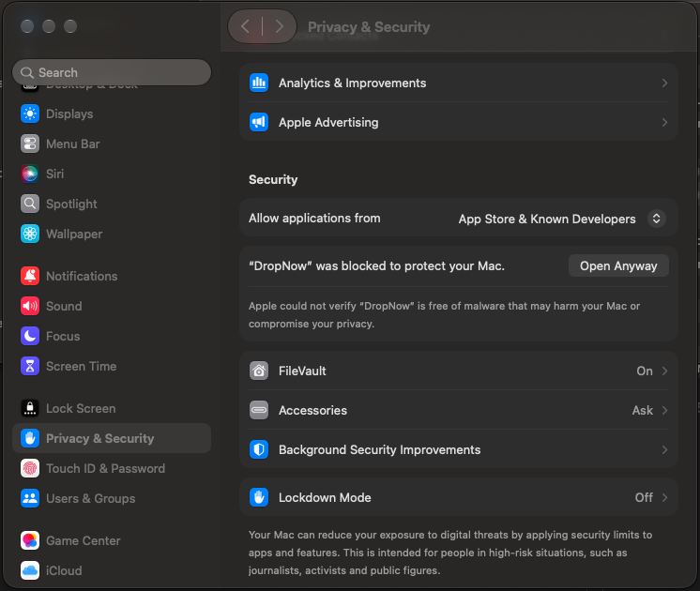Screen dimensions: 700x591
Task: Click the window zoom button
Action: 70,26
